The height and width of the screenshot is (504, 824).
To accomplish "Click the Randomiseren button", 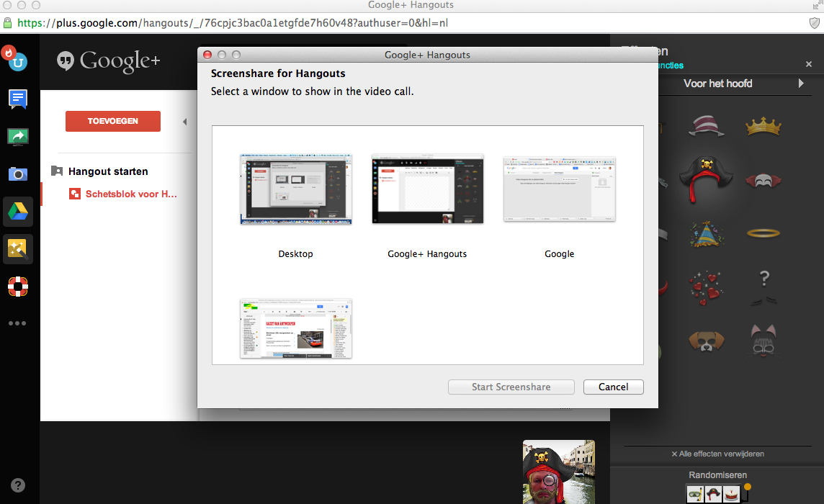I will tap(717, 475).
